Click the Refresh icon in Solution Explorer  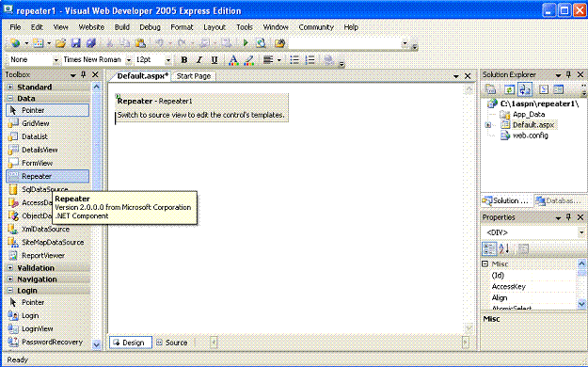pos(509,89)
